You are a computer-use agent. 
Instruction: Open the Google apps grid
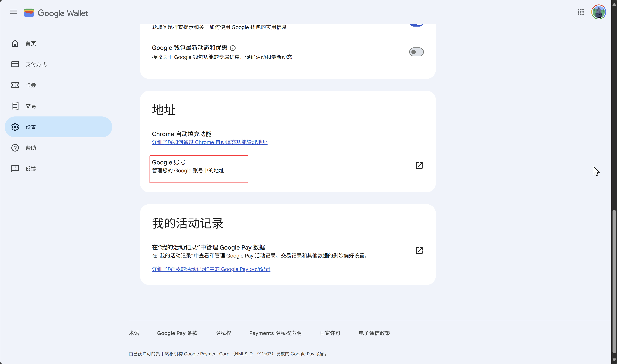(x=580, y=12)
